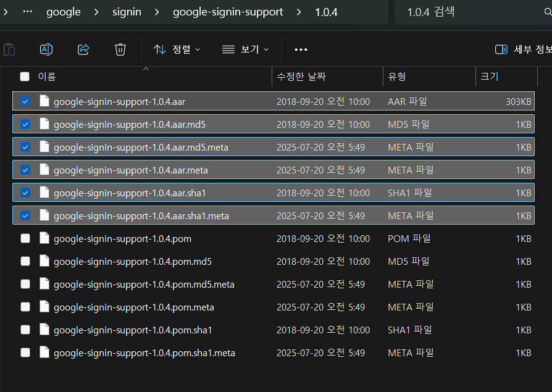Uncheck google-signin-support-1.0.4.aar checkbox
The height and width of the screenshot is (392, 552).
pyautogui.click(x=25, y=101)
